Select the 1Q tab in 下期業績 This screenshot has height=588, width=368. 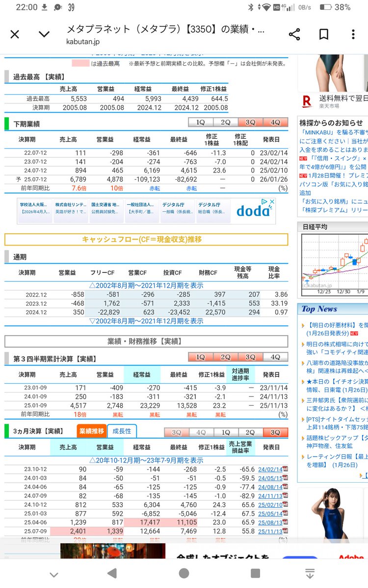pyautogui.click(x=201, y=122)
